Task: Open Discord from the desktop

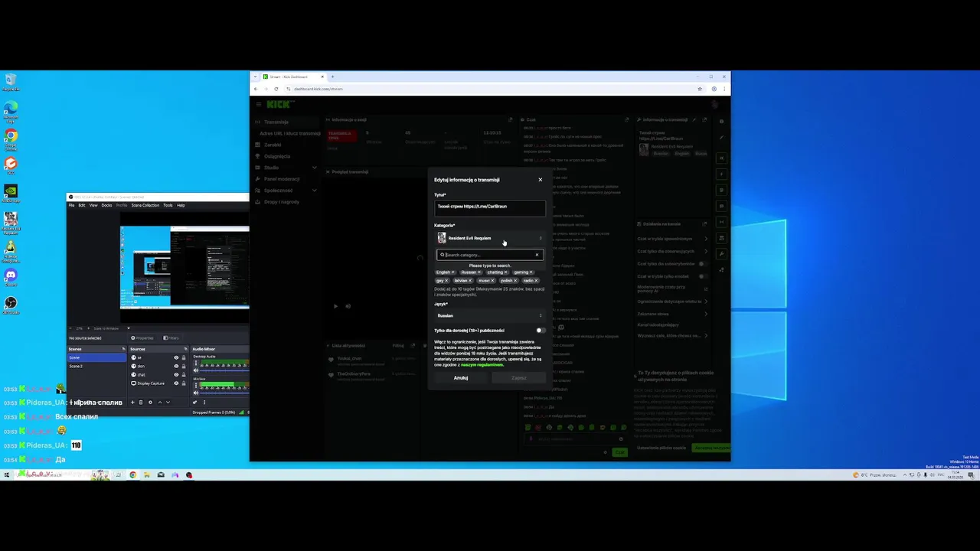Action: click(x=11, y=276)
